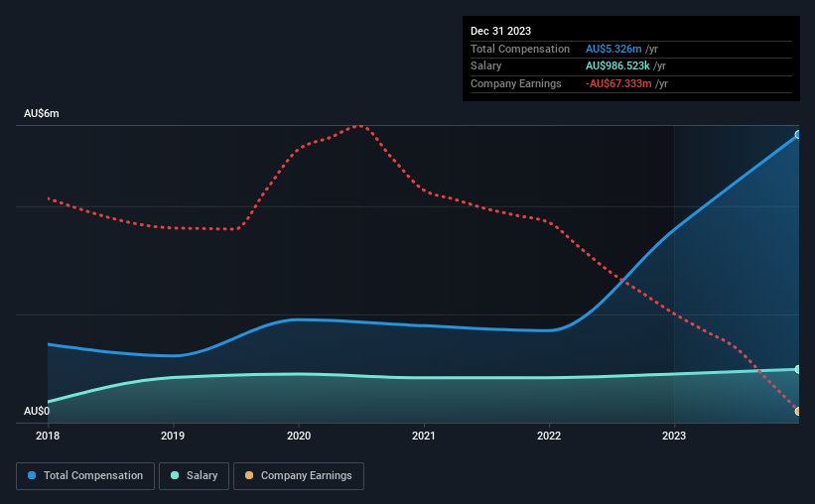This screenshot has height=504, width=815.
Task: Click the 2023 x-axis label
Action: (x=674, y=436)
